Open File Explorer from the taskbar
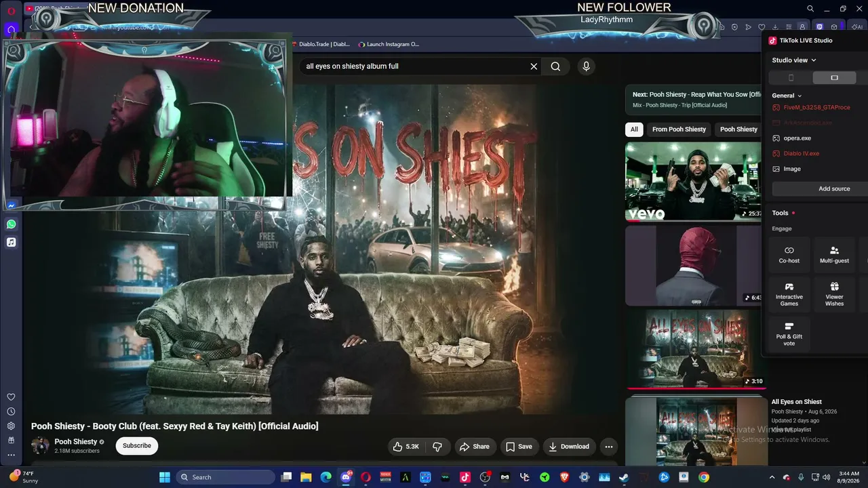 pyautogui.click(x=306, y=477)
